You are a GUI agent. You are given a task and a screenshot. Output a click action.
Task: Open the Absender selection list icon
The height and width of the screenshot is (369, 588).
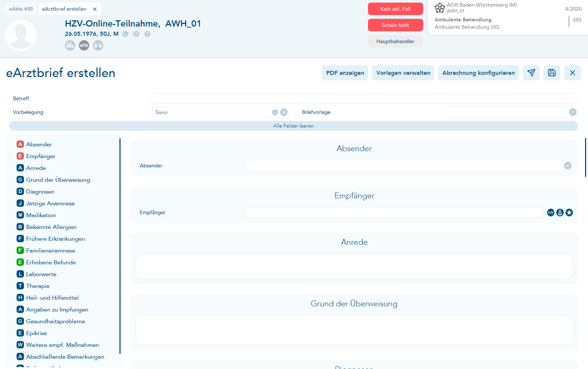coord(568,166)
